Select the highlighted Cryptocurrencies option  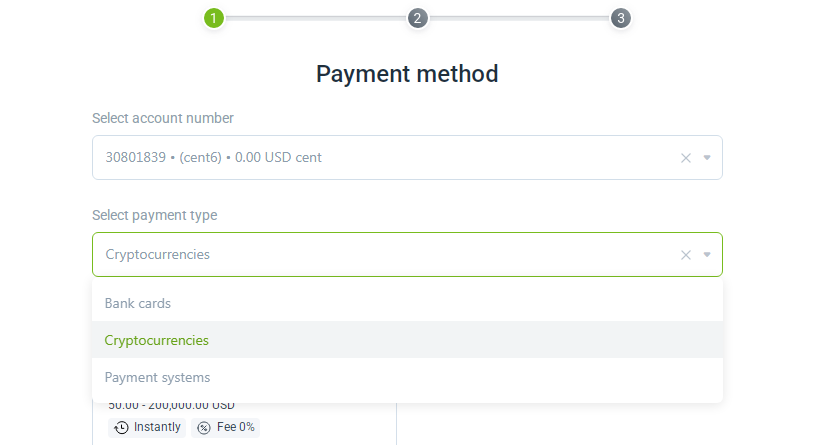(407, 340)
